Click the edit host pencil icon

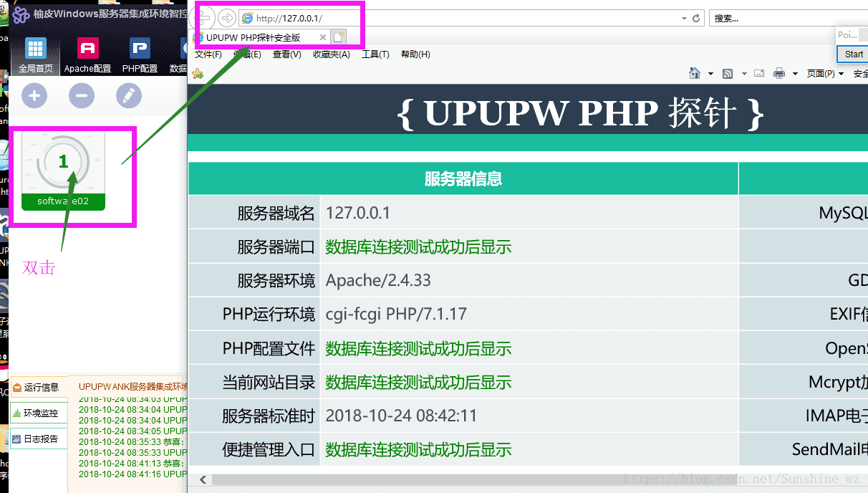[129, 95]
